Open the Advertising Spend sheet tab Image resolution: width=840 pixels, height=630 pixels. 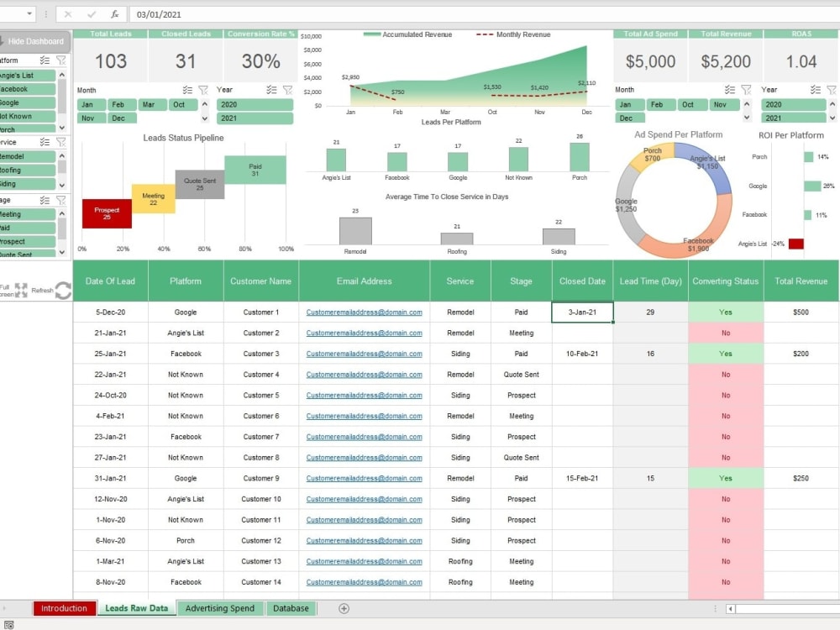click(x=219, y=608)
